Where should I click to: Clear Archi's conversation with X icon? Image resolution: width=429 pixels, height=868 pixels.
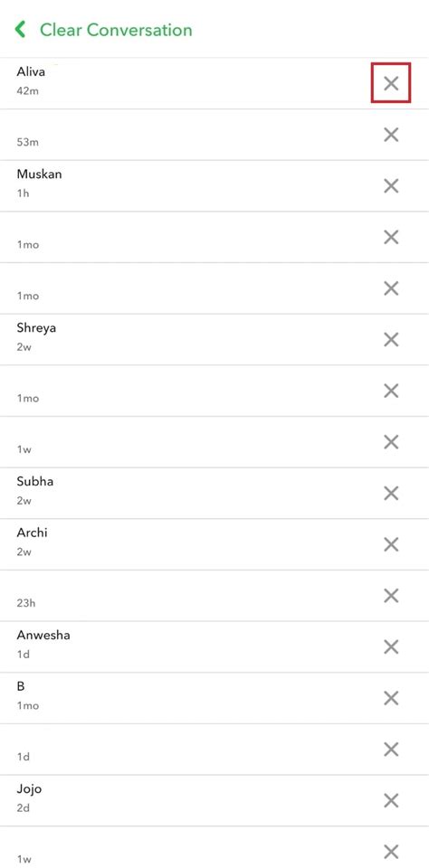pyautogui.click(x=391, y=544)
